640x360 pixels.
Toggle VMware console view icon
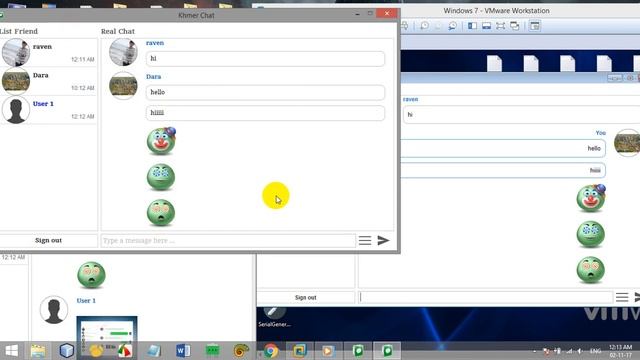535,26
